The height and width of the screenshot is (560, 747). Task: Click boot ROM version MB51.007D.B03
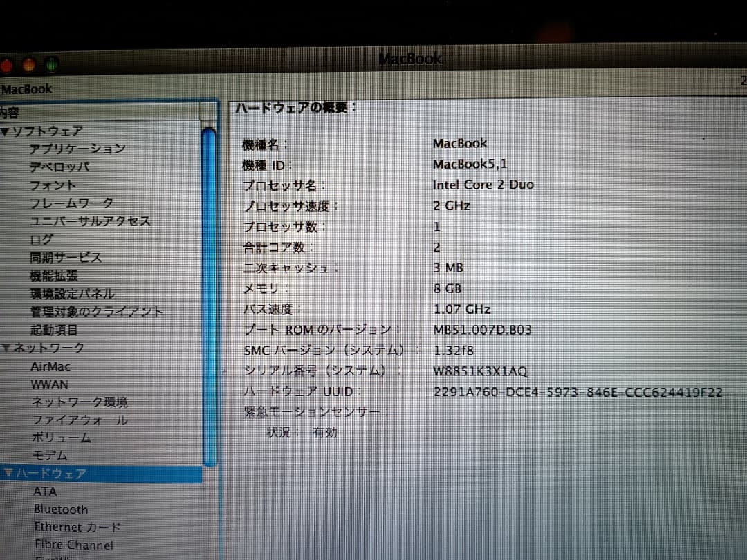(482, 330)
